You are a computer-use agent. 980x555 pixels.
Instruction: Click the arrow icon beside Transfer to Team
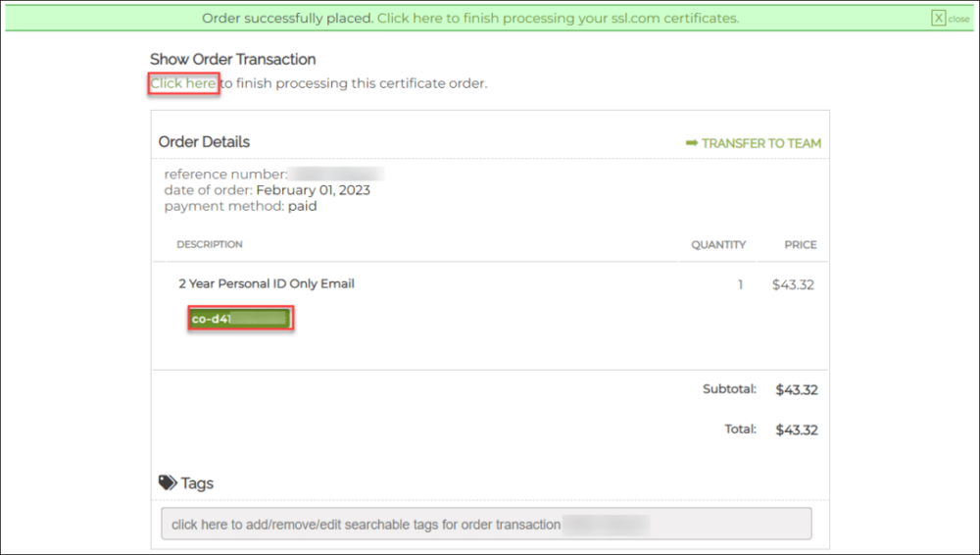tap(692, 143)
